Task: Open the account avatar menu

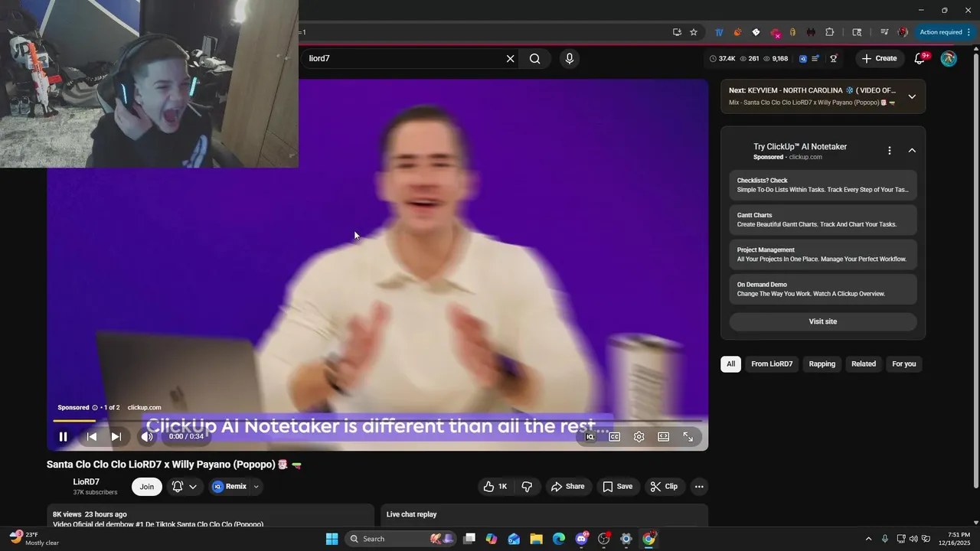Action: point(949,58)
